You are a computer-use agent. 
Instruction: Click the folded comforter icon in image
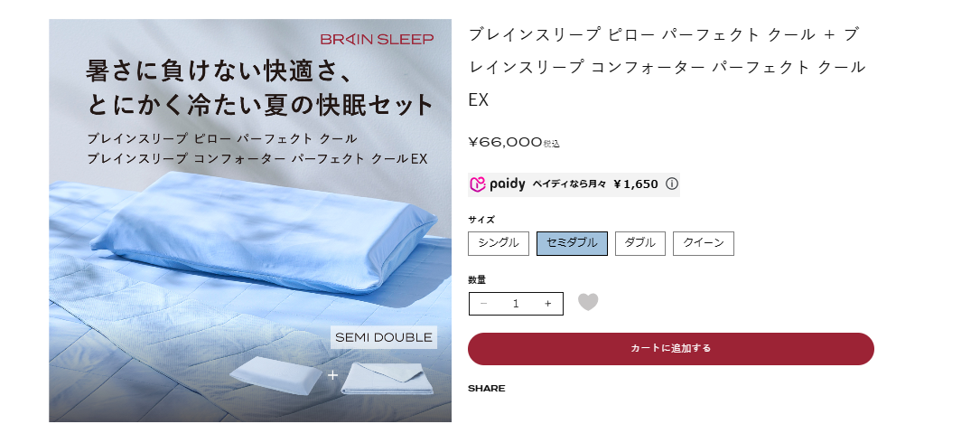click(x=387, y=378)
